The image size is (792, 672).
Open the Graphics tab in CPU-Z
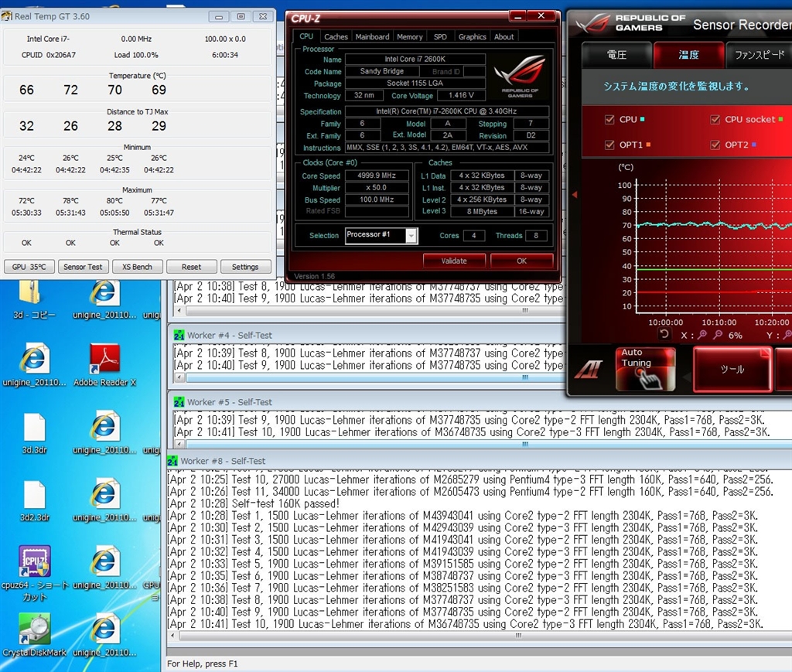[x=473, y=37]
